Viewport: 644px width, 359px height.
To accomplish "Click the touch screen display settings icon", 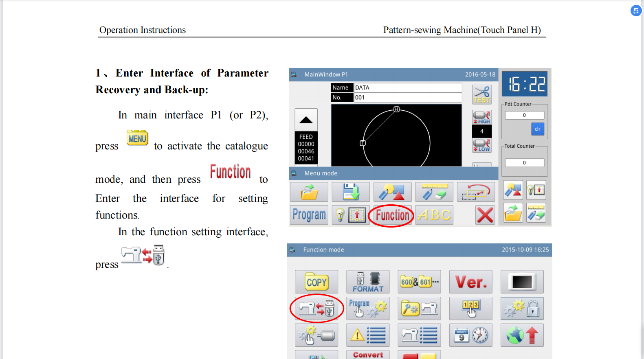I will pyautogui.click(x=522, y=282).
